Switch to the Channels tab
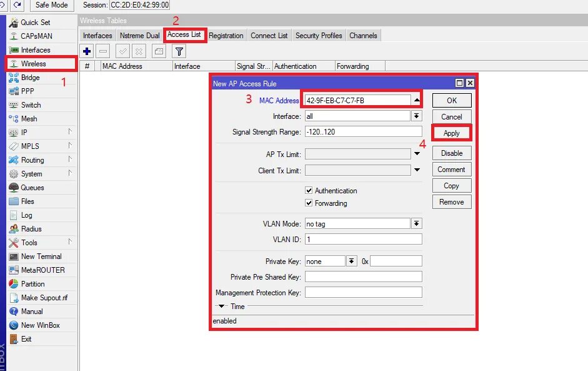This screenshot has width=588, height=371. click(x=363, y=36)
